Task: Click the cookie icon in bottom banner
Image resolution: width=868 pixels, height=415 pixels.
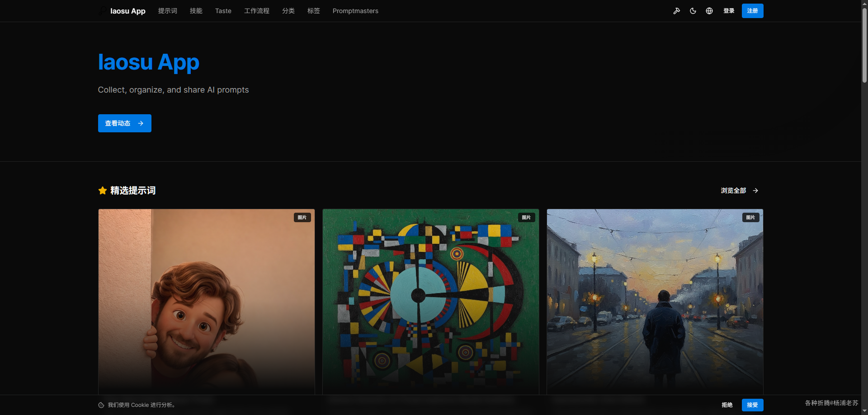Action: click(101, 405)
